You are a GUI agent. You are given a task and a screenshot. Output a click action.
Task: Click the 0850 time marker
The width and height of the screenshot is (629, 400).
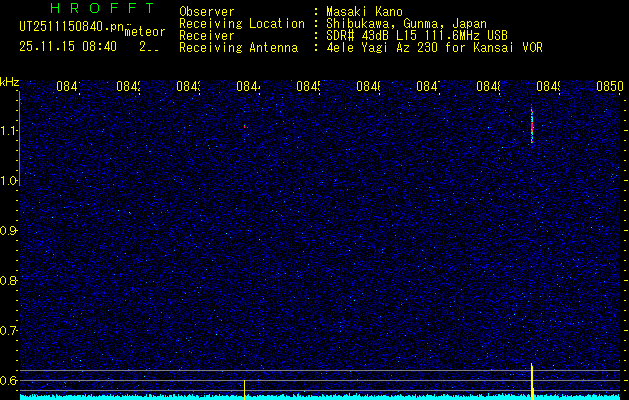(x=610, y=86)
